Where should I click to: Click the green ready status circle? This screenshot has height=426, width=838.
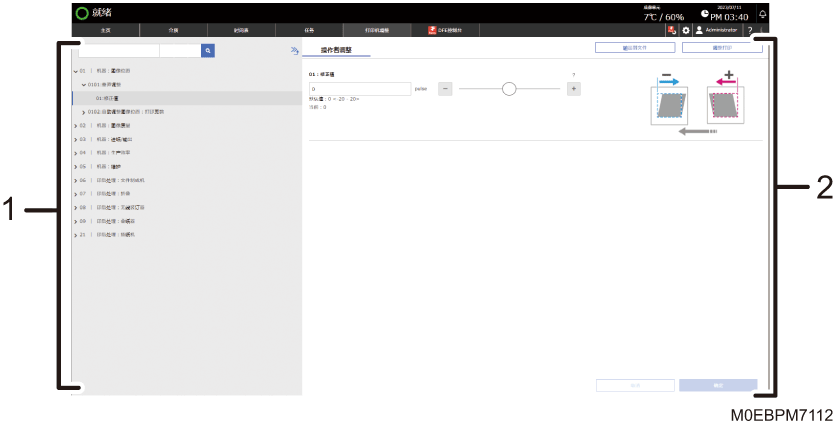pos(81,13)
